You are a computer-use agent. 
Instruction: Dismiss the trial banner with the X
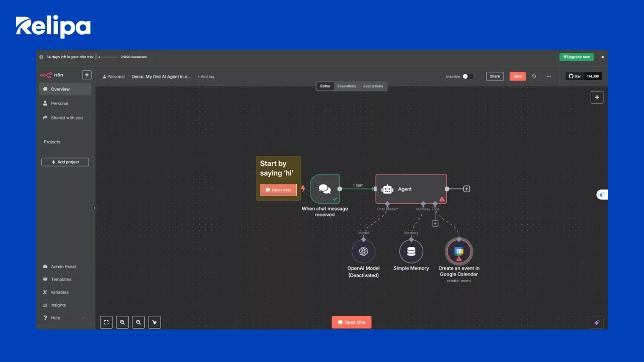(603, 57)
